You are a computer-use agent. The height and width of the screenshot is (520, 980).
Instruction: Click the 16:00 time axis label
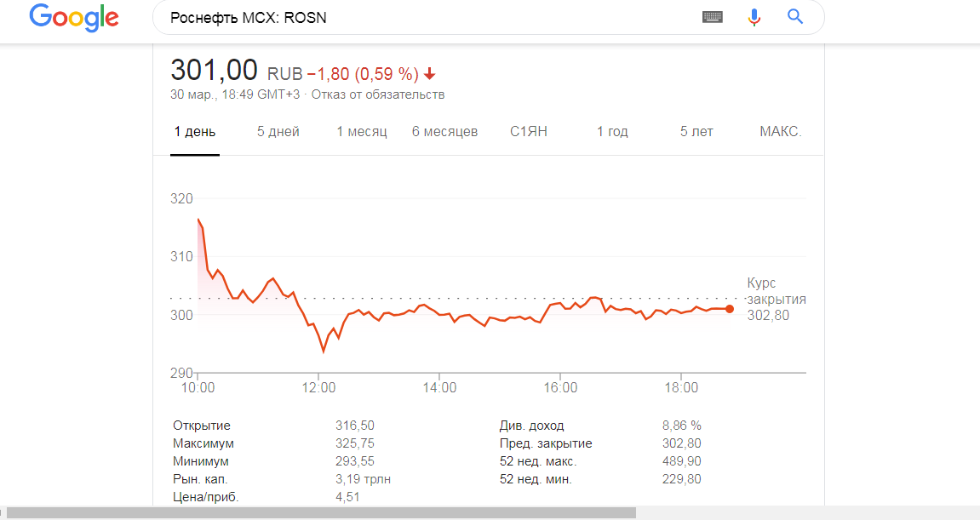pyautogui.click(x=560, y=387)
